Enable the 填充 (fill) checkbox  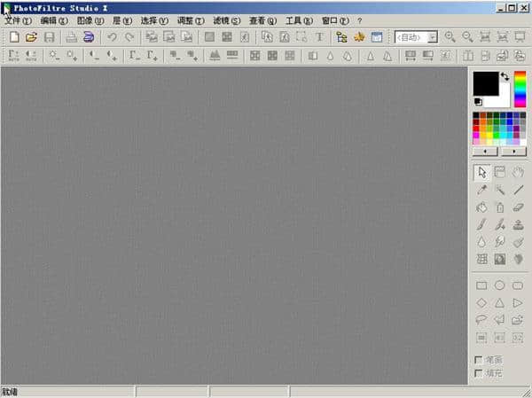pyautogui.click(x=480, y=372)
